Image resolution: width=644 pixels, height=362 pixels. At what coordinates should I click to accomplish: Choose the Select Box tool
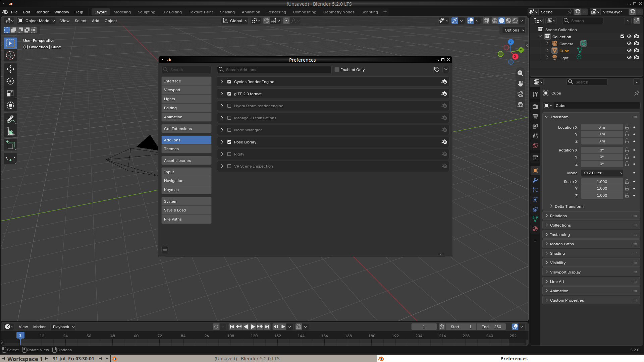click(10, 43)
